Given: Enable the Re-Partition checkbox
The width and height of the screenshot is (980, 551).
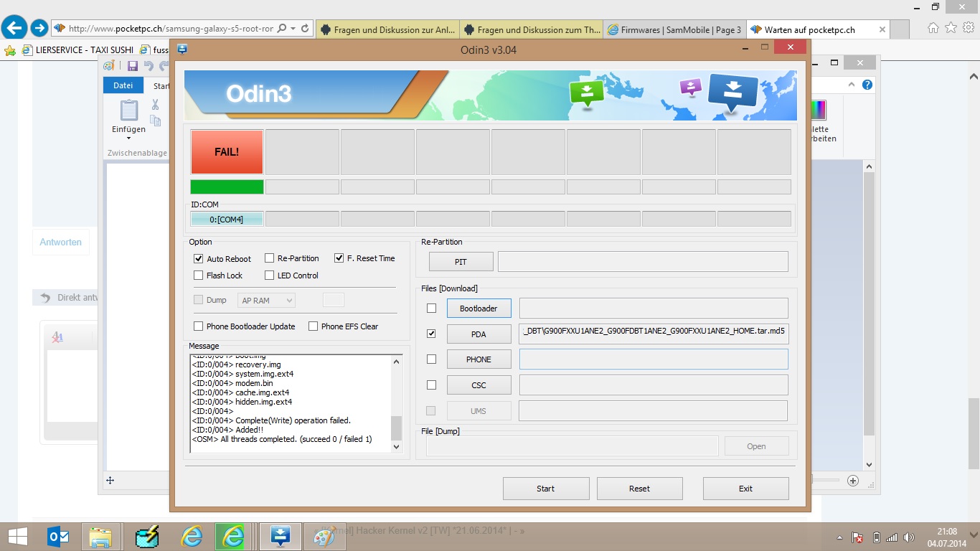Looking at the screenshot, I should pos(270,258).
